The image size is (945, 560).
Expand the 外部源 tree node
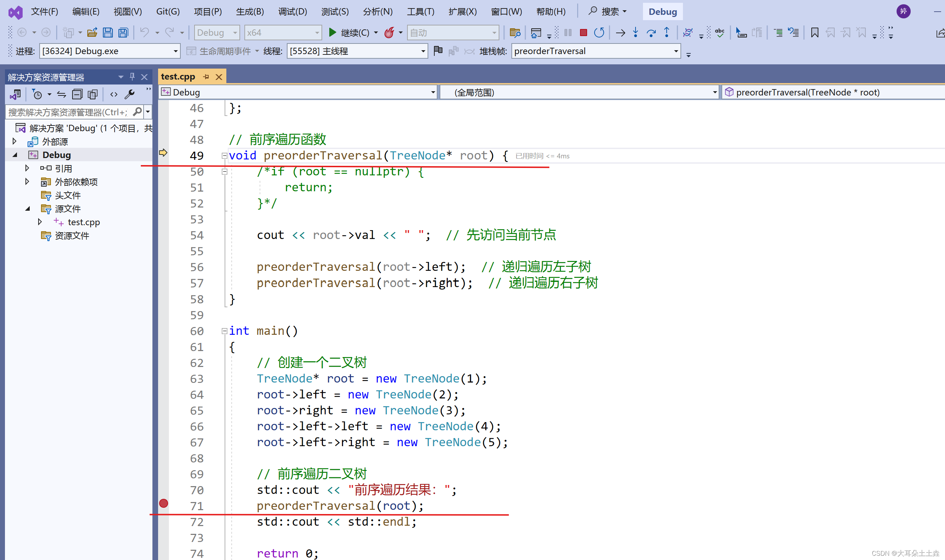click(x=15, y=141)
